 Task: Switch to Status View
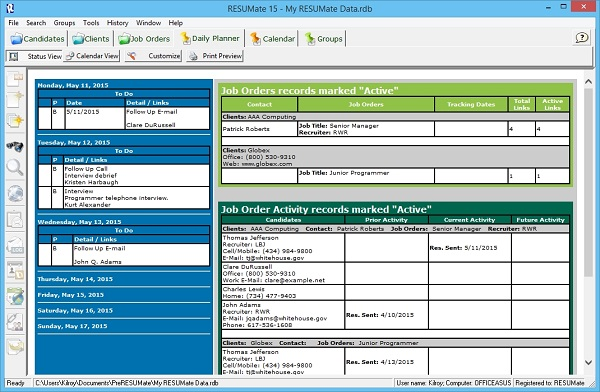(34, 56)
